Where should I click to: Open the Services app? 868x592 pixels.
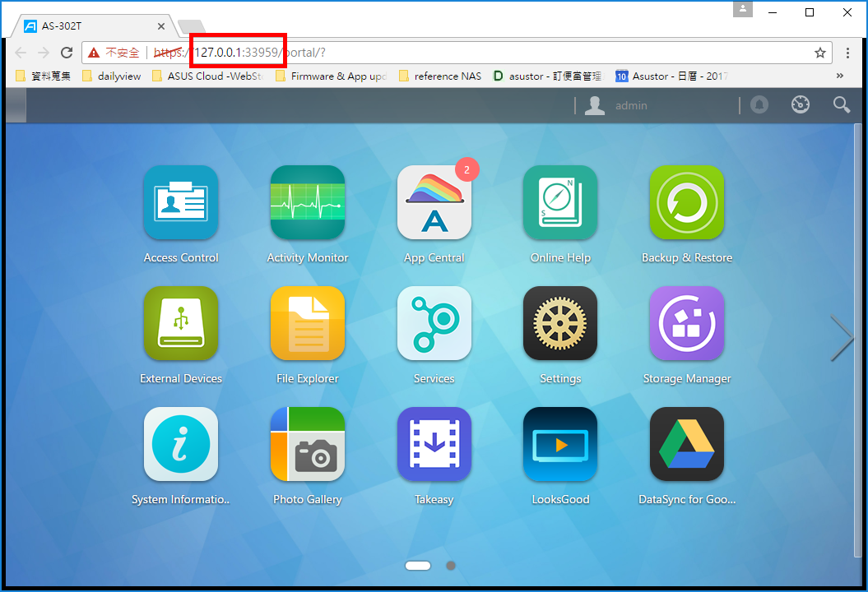(x=434, y=323)
